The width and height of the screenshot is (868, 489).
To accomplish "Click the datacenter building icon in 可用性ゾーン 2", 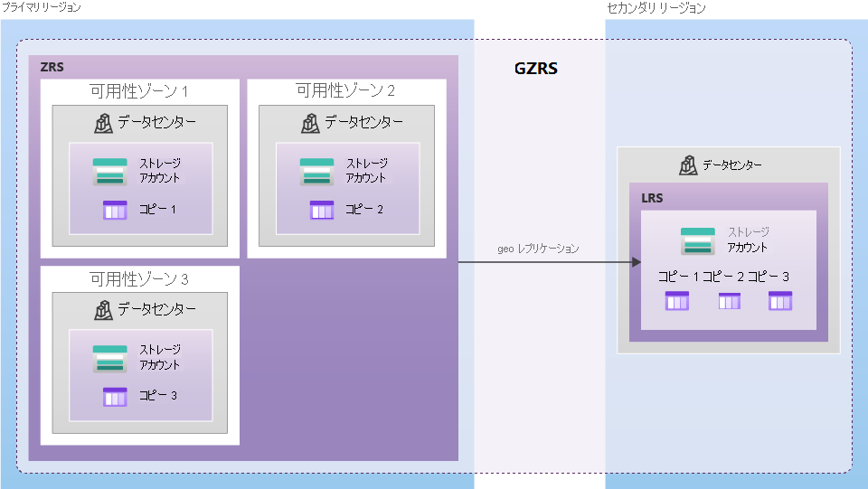I will pos(310,123).
